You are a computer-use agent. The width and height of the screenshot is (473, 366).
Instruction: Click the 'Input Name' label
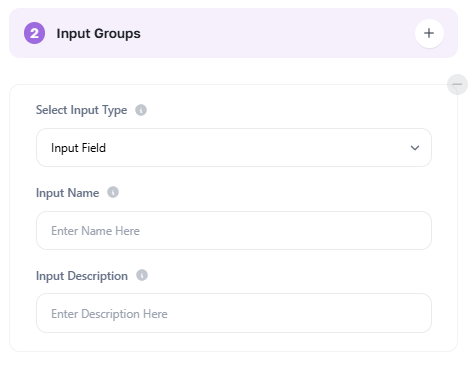tap(67, 193)
